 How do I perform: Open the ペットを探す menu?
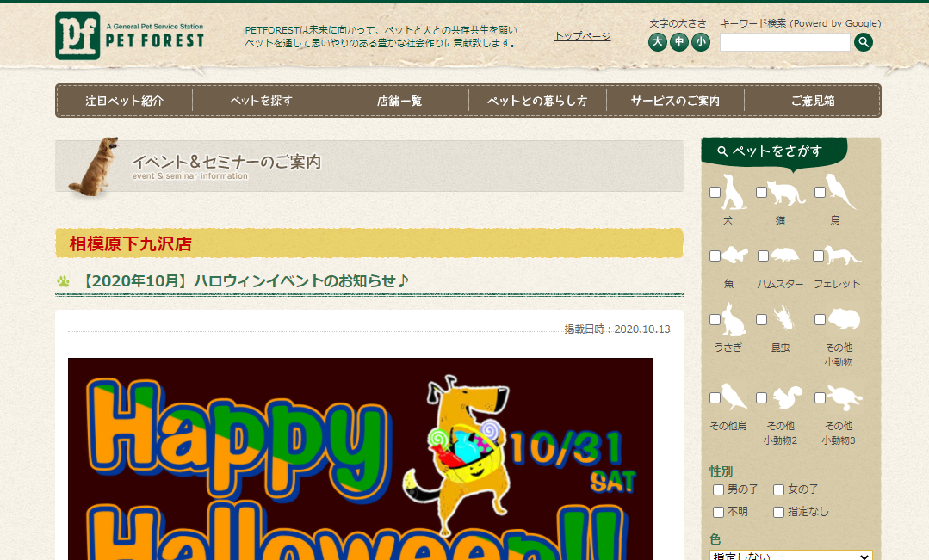click(261, 101)
